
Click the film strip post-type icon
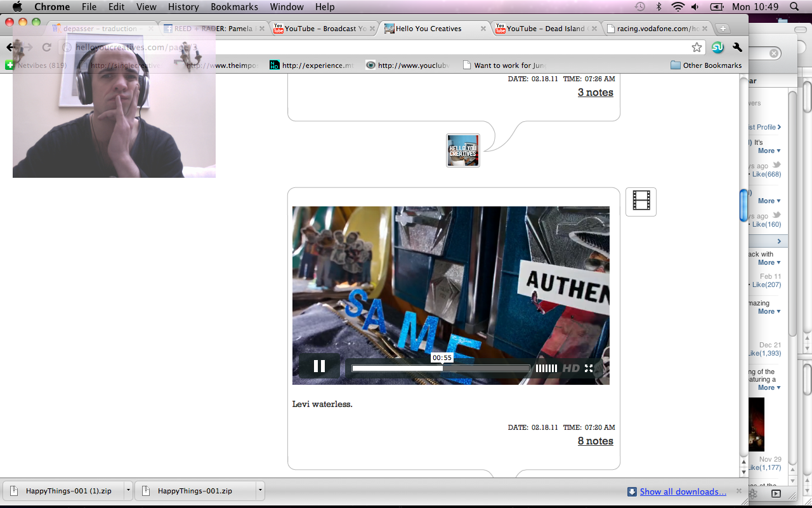point(641,201)
